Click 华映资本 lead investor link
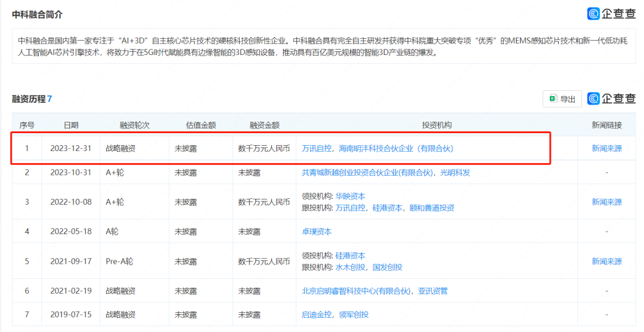 point(350,196)
